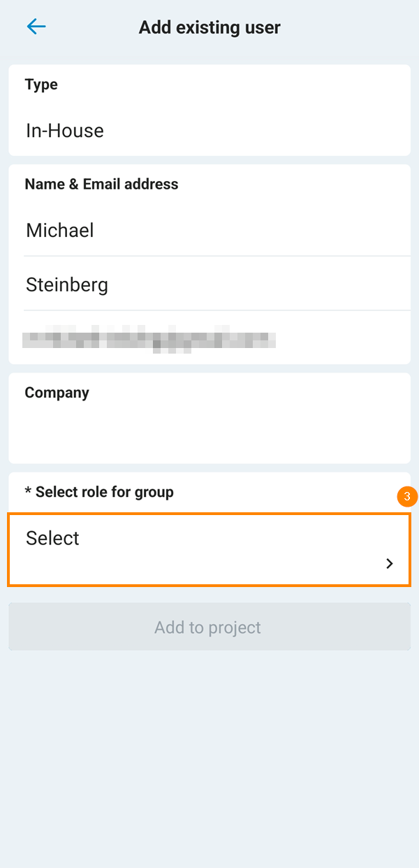419x868 pixels.
Task: Click the 'Select role for group' label
Action: point(104,492)
